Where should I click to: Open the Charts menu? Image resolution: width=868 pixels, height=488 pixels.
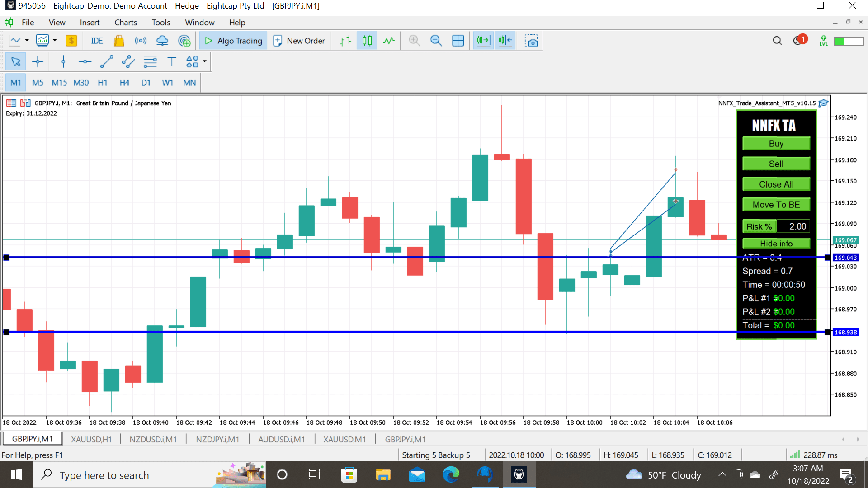[x=125, y=23]
